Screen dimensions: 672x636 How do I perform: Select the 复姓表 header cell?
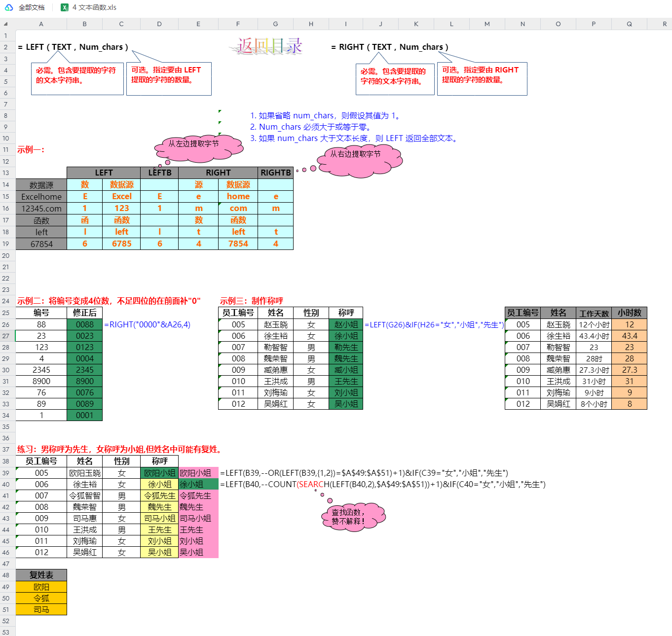pyautogui.click(x=41, y=575)
